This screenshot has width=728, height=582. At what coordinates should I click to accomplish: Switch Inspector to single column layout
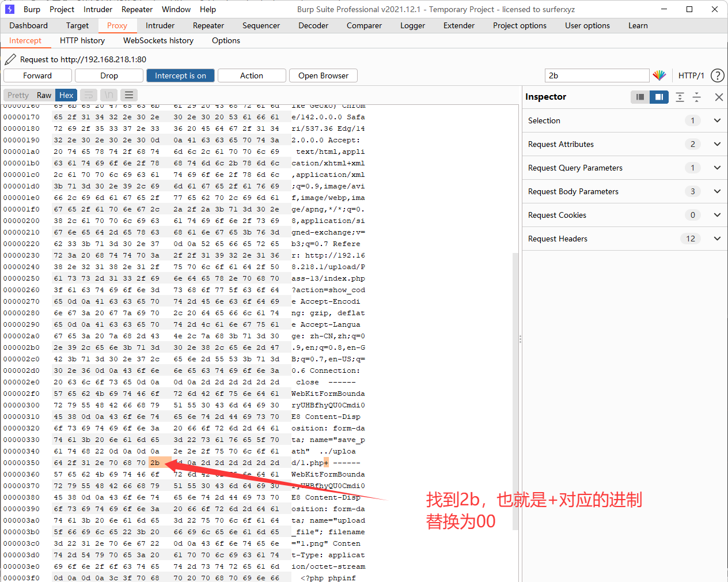640,97
